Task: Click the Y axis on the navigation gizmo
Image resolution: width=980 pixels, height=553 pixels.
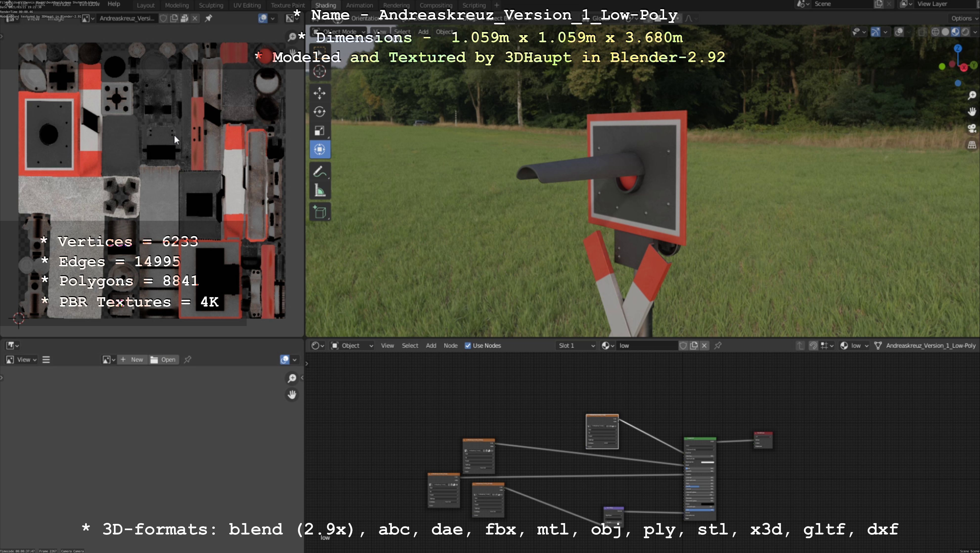Action: [x=974, y=65]
